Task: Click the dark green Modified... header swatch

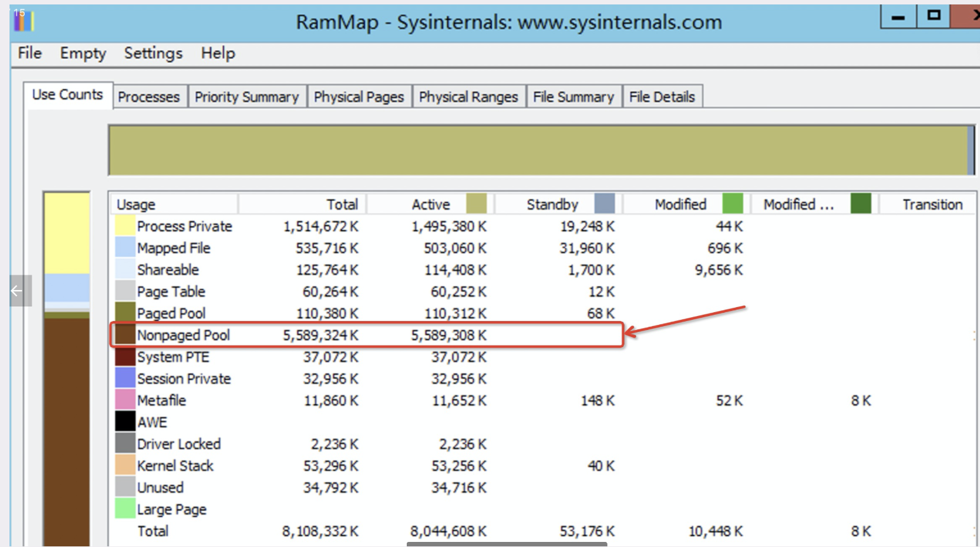Action: click(861, 204)
